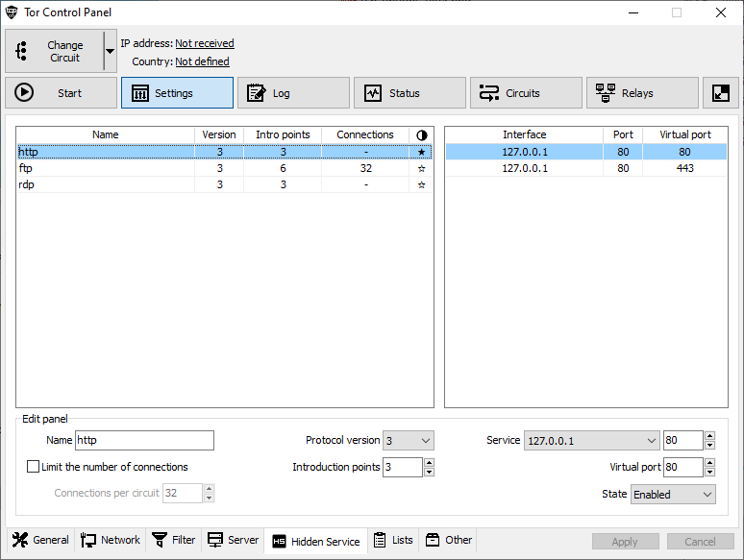
Task: Enable Limit the number of connections checkbox
Action: pos(34,467)
